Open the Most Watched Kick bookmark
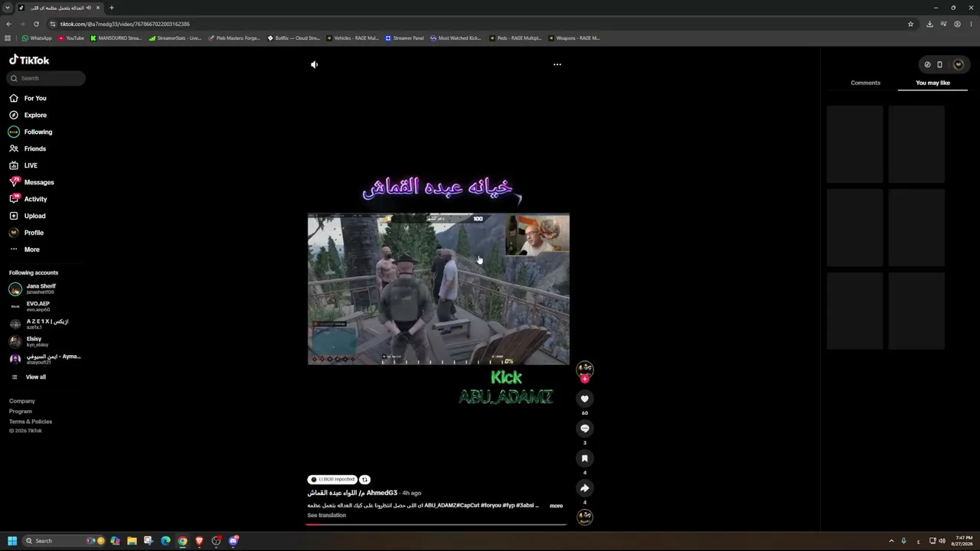 pos(456,38)
